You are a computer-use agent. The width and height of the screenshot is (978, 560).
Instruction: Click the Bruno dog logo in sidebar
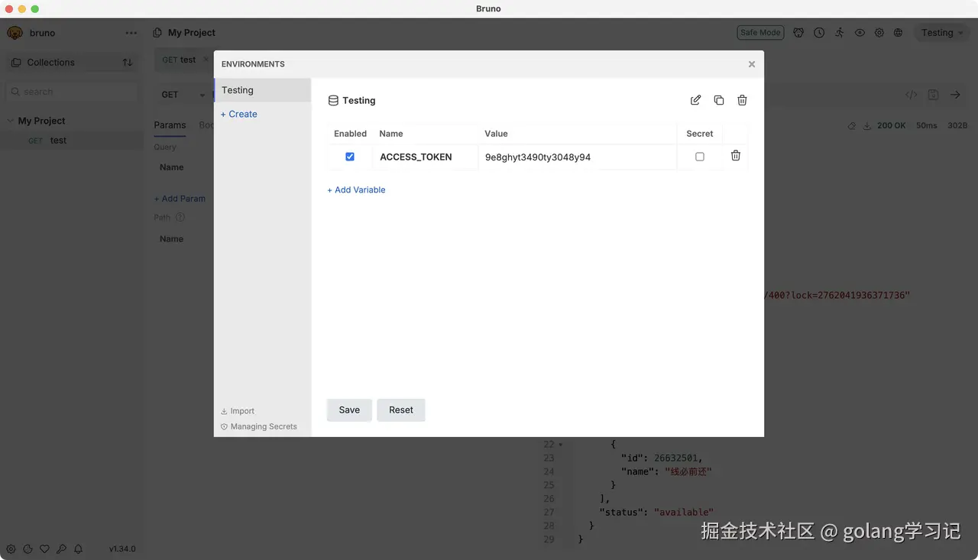pyautogui.click(x=15, y=33)
